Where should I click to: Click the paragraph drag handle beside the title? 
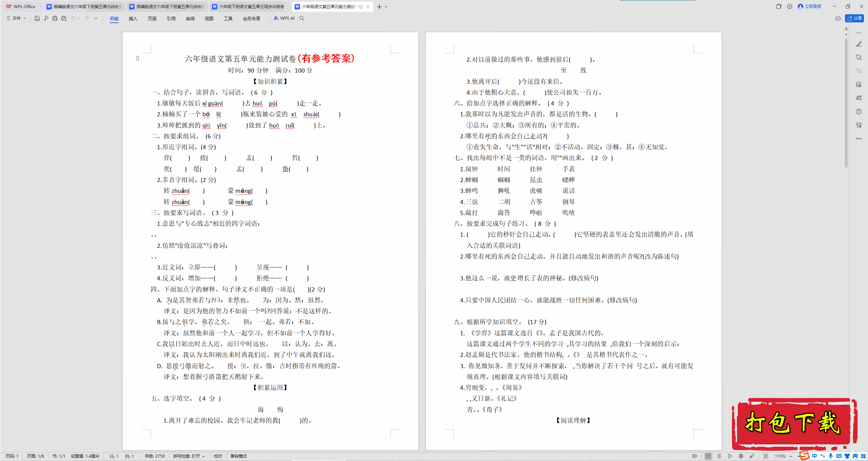pyautogui.click(x=138, y=59)
